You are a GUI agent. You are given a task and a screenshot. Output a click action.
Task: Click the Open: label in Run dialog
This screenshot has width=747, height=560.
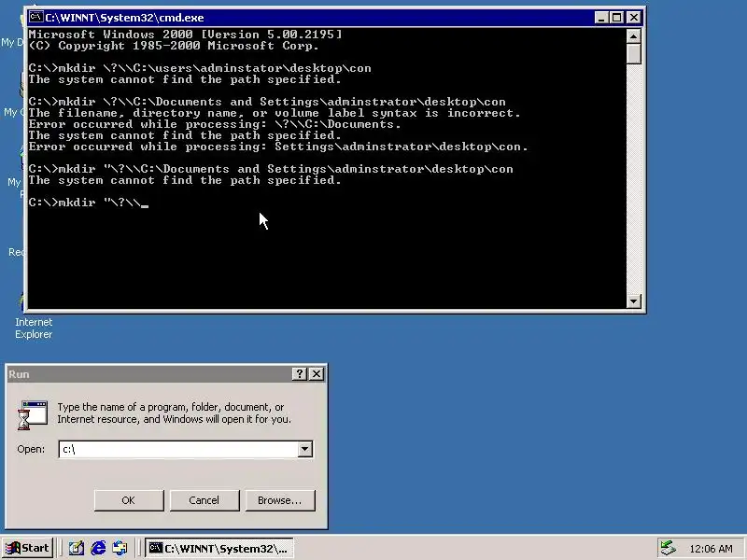31,449
